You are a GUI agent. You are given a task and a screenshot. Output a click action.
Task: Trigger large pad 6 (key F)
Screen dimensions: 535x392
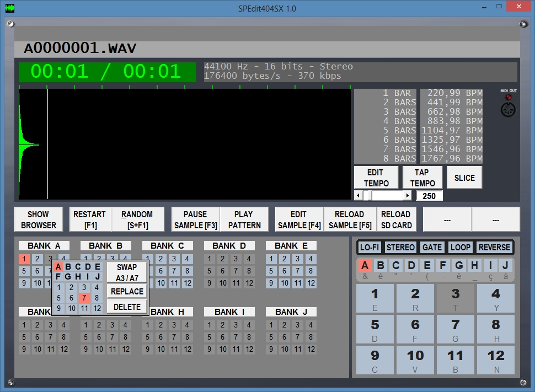[415, 330]
